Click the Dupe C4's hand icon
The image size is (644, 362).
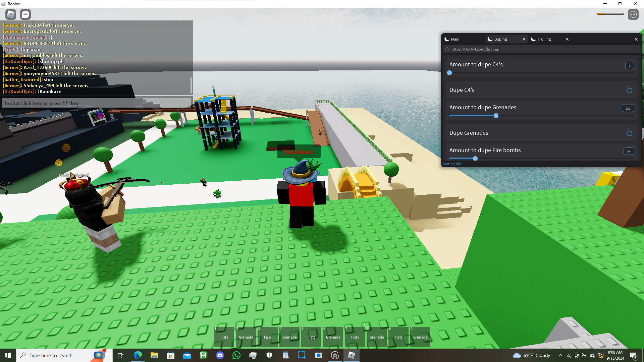[x=629, y=89]
